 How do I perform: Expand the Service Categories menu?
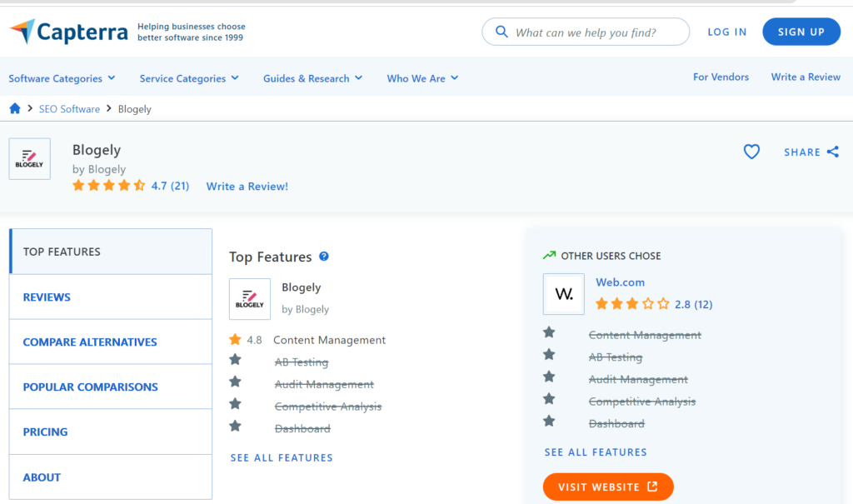coord(189,78)
